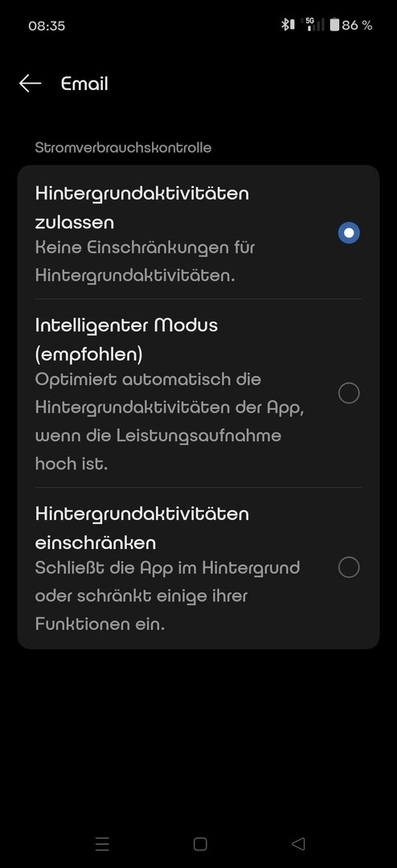Open recent apps with the navigation menu icon
This screenshot has width=397, height=868.
point(102,844)
